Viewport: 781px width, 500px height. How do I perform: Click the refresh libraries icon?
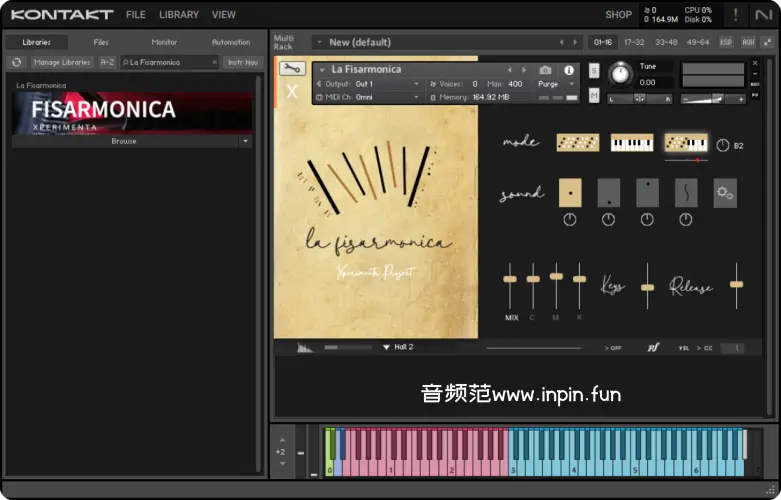coord(16,62)
